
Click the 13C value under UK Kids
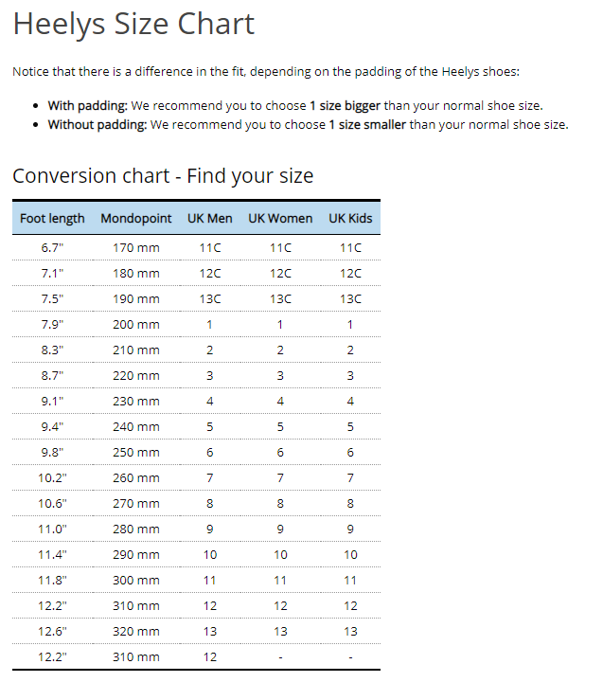350,299
